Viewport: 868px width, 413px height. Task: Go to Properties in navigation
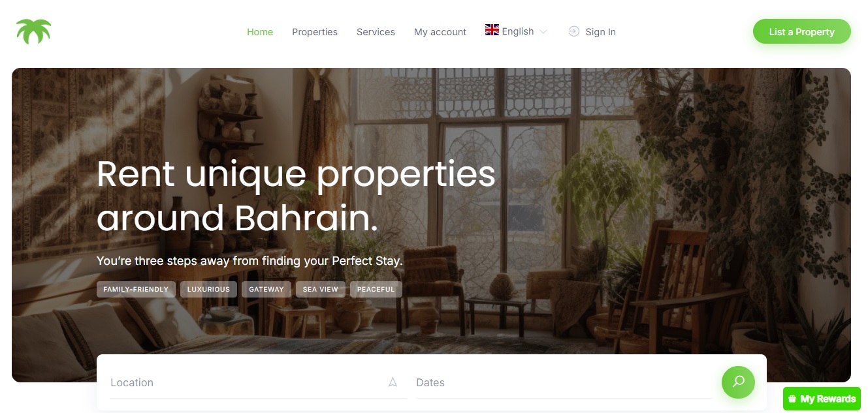[x=315, y=32]
